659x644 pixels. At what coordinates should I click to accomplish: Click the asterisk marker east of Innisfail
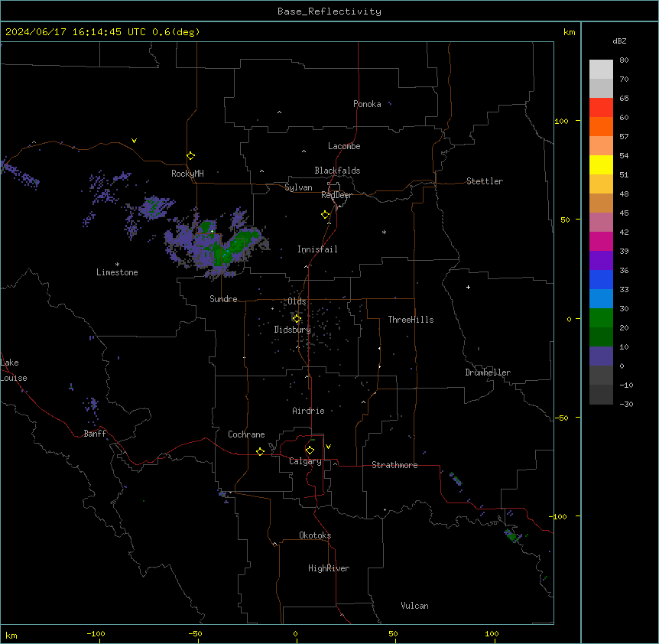(x=384, y=233)
